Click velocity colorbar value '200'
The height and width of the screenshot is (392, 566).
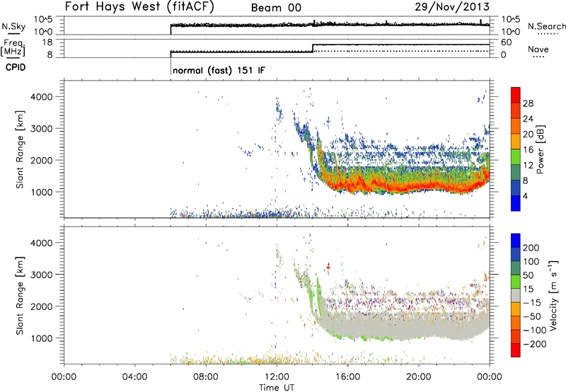(x=531, y=248)
